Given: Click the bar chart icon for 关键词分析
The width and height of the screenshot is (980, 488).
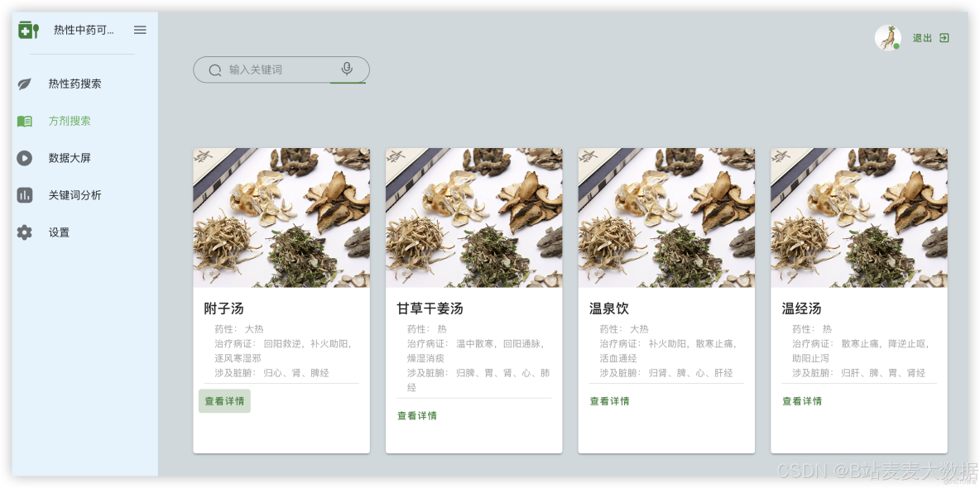Looking at the screenshot, I should point(24,194).
